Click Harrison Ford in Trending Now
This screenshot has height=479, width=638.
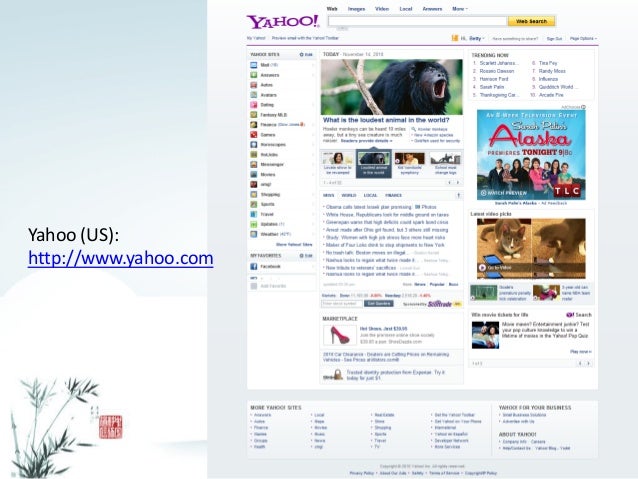click(x=494, y=79)
